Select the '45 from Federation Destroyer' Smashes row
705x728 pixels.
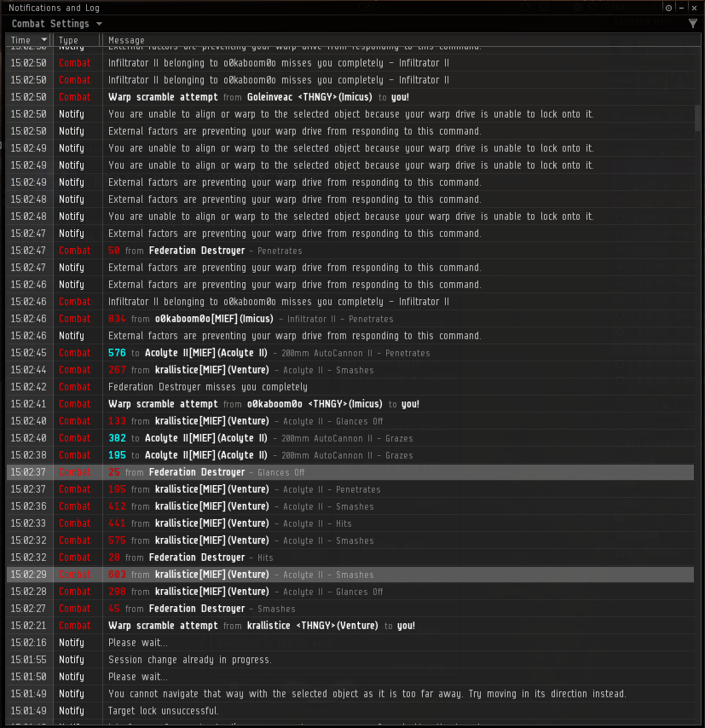point(350,609)
